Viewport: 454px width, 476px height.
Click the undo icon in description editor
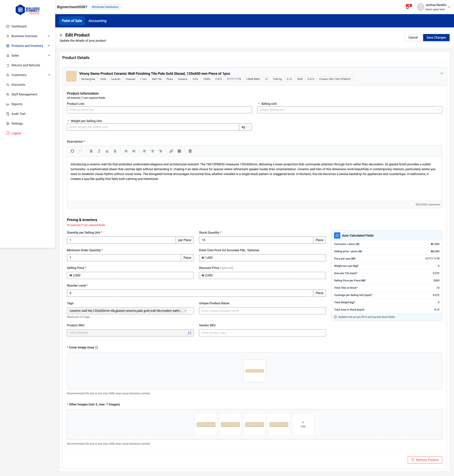click(x=72, y=151)
